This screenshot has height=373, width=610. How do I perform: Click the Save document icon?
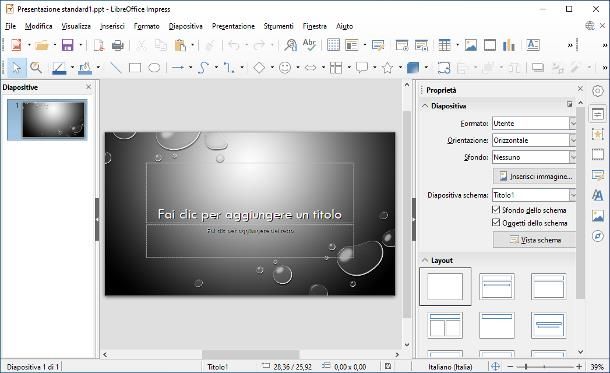coord(68,45)
